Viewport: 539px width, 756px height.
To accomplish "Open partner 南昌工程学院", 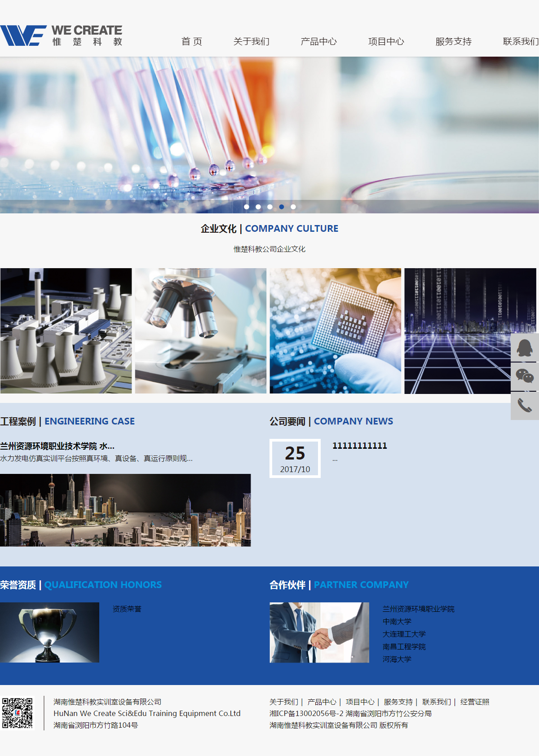I will [404, 647].
